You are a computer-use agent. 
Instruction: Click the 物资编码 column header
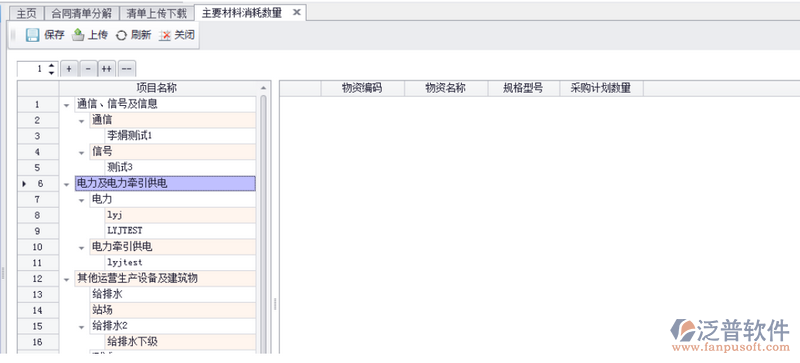(x=362, y=88)
